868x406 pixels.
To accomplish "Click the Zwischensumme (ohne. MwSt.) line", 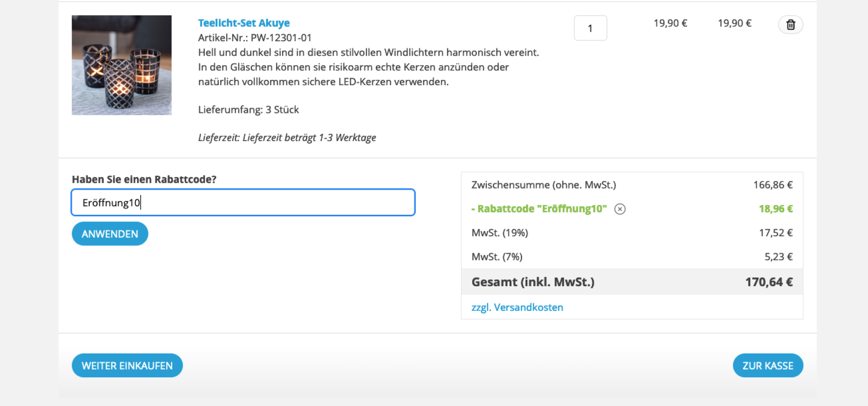I will (543, 185).
